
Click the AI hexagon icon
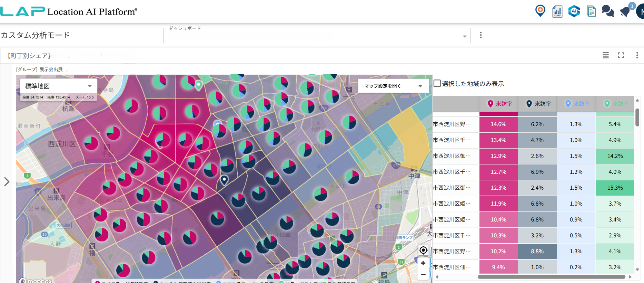[x=574, y=11]
